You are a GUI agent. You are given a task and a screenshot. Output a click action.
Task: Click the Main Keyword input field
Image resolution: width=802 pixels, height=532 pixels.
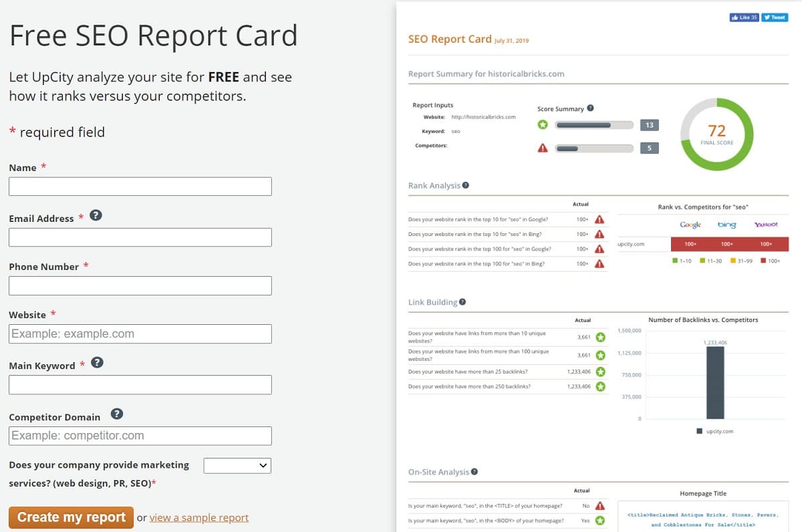pyautogui.click(x=140, y=384)
